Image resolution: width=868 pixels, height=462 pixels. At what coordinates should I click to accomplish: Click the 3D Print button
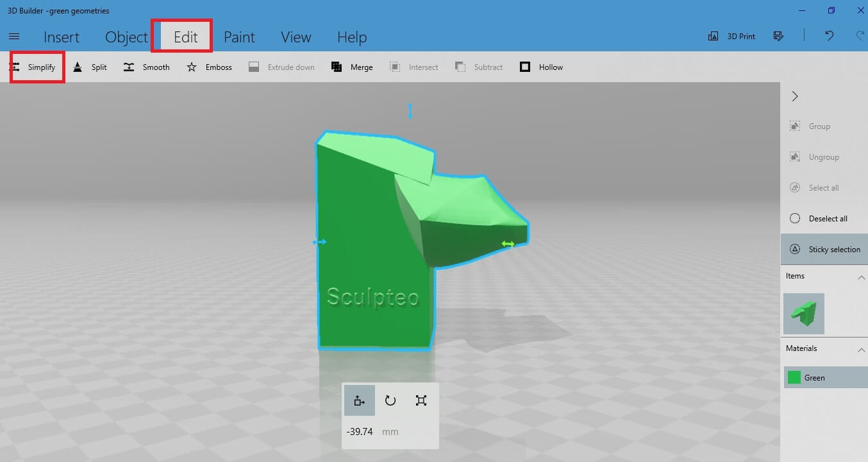[x=731, y=37]
